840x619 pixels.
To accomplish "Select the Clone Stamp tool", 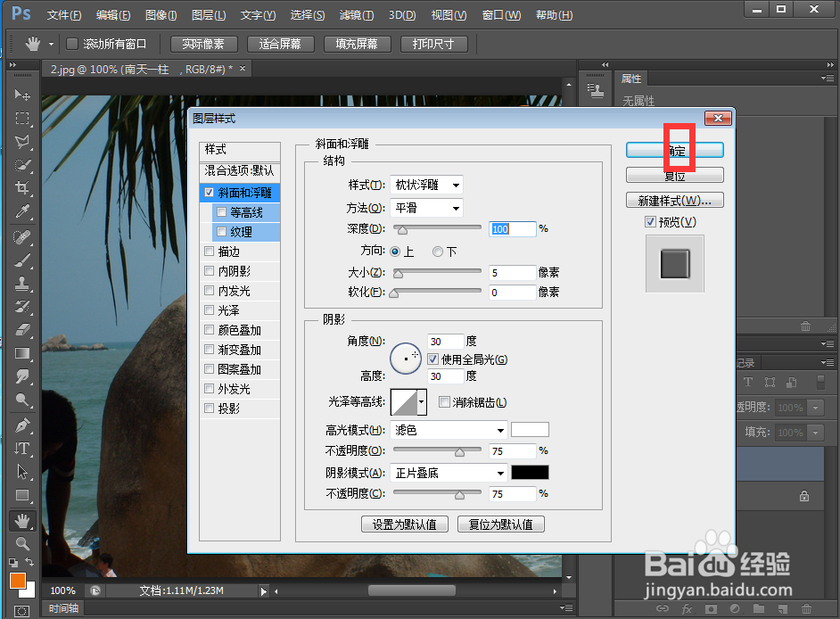I will pyautogui.click(x=22, y=284).
